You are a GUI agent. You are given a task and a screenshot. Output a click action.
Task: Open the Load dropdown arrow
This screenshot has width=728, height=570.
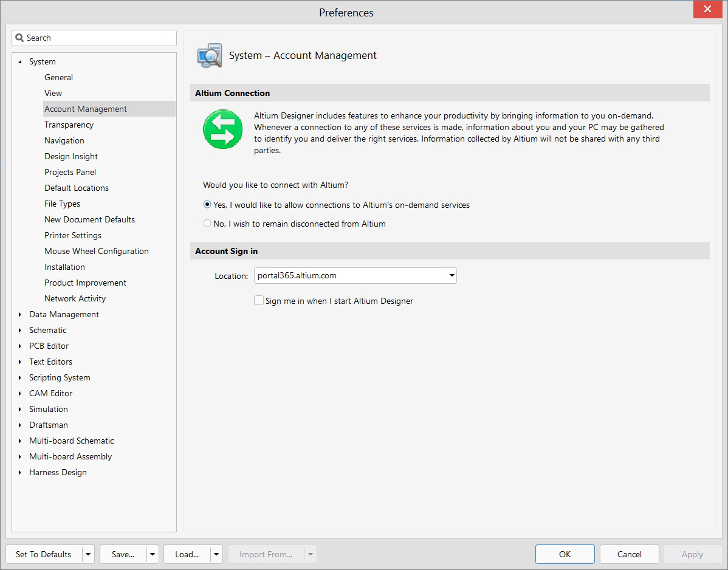point(216,554)
